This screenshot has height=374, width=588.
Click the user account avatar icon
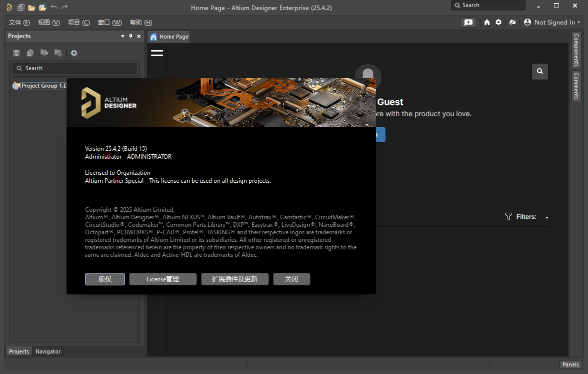click(527, 22)
